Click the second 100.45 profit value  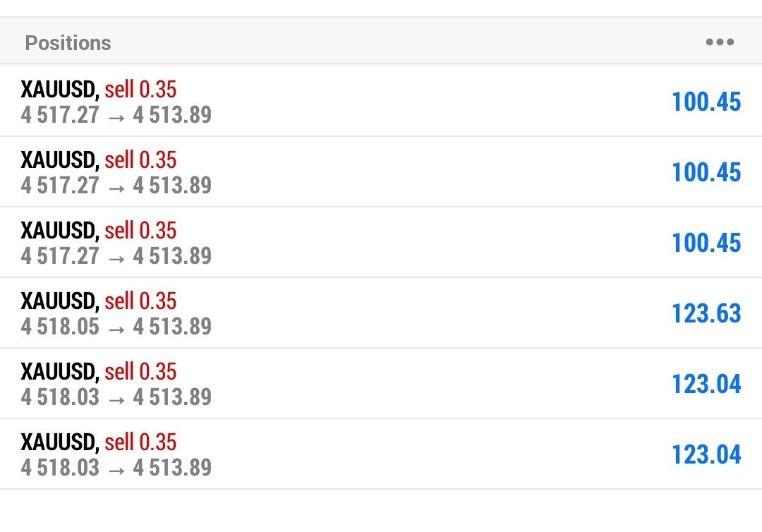click(x=706, y=172)
